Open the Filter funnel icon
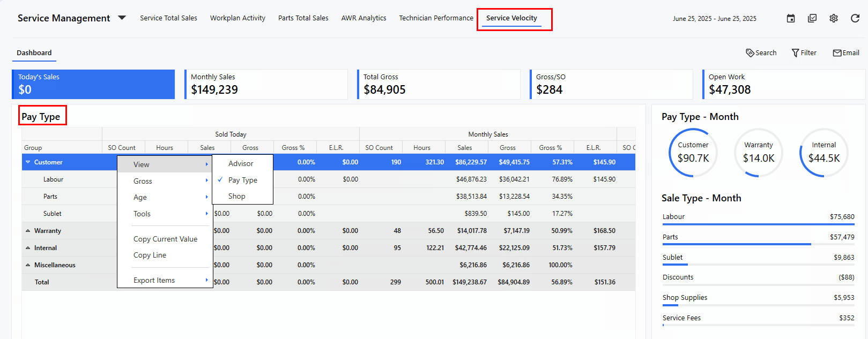Screen dimensions: 868x339 point(796,53)
